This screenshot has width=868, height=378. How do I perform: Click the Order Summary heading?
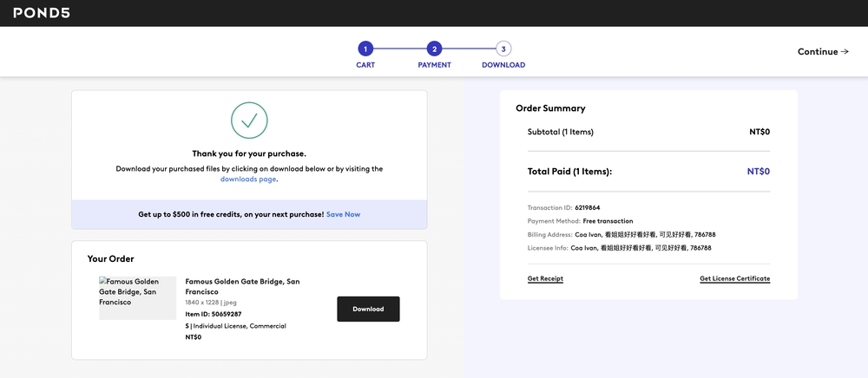pos(550,108)
